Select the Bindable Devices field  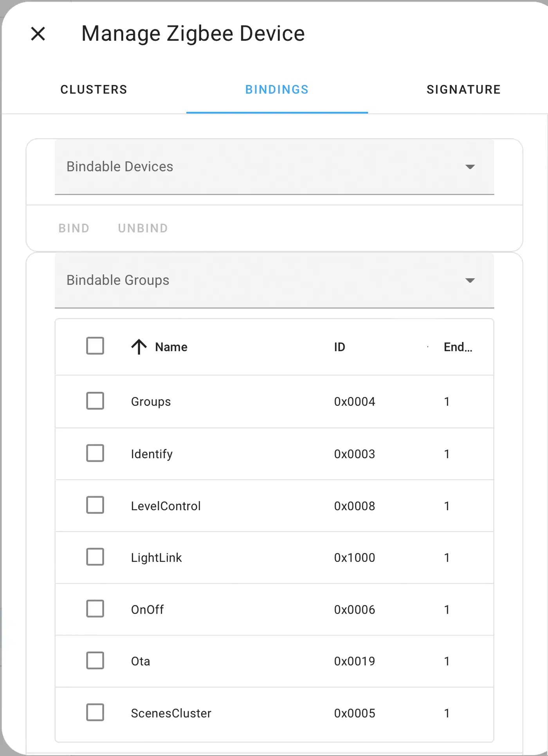tap(274, 167)
